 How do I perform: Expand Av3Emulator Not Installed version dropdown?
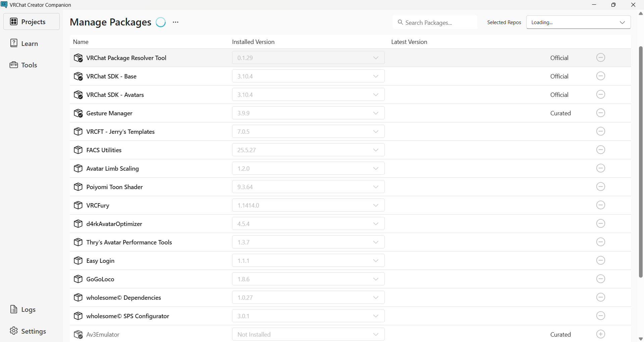tap(308, 334)
